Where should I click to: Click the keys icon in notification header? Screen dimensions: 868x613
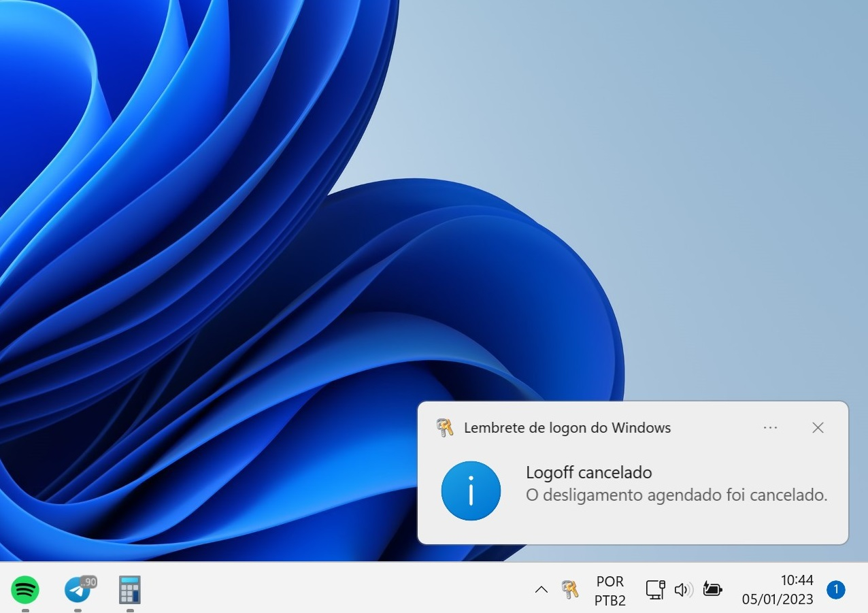445,428
